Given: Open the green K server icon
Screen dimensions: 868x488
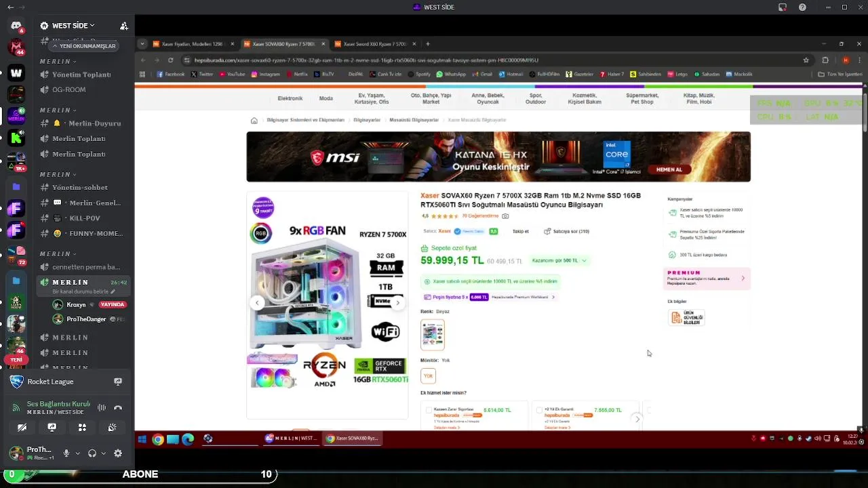Looking at the screenshot, I should point(16,138).
